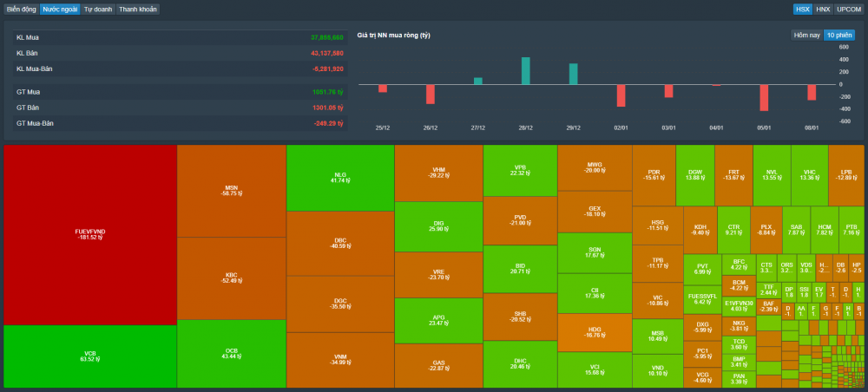Click the VRE -23.70 tỷ tile

439,275
